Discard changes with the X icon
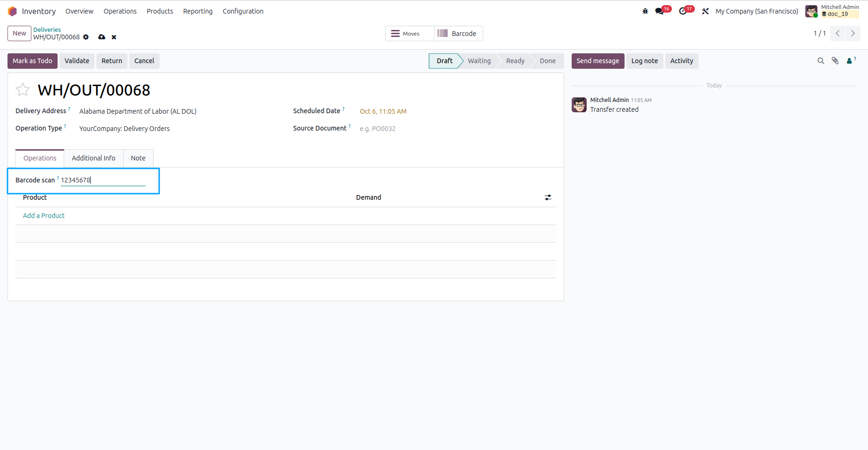Viewport: 868px width, 450px height. pos(114,37)
